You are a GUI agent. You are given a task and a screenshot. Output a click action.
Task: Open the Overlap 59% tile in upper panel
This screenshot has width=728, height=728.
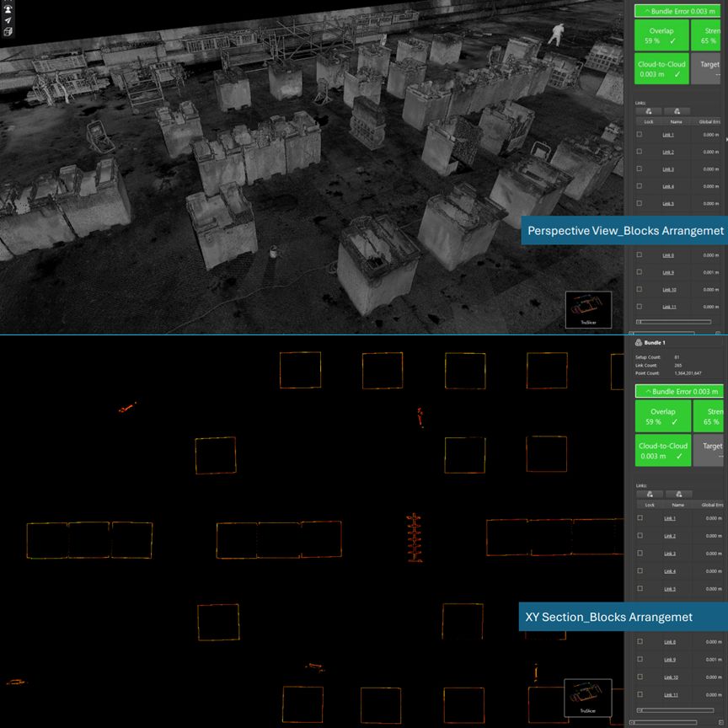[662, 35]
